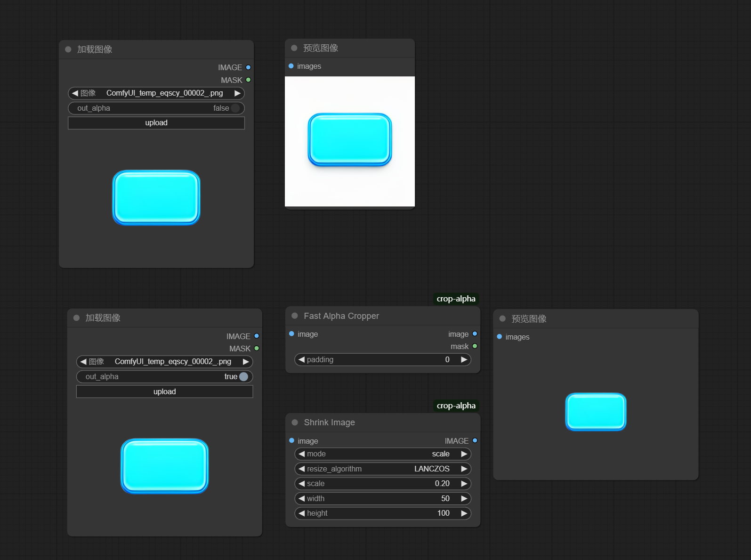Select the Fast Alpha Cropper node title
The image size is (751, 560).
coord(341,316)
